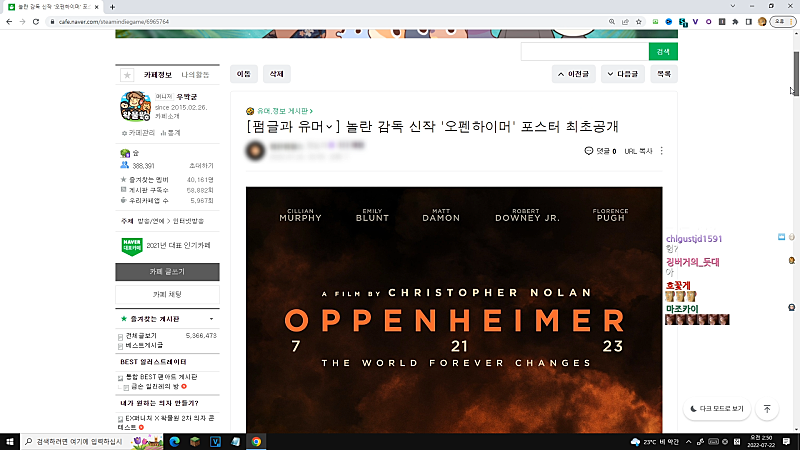
Task: Toggle 다크 모드로 보기 dark mode
Action: [717, 409]
